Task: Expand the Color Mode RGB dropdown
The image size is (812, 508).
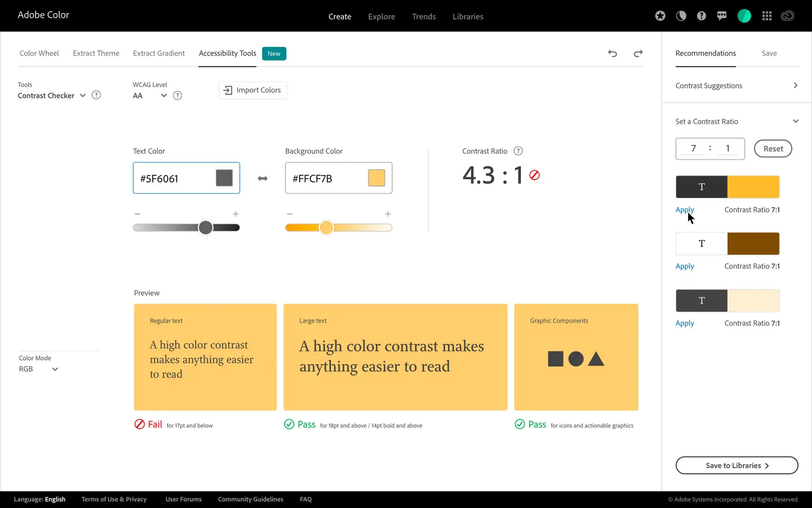Action: pyautogui.click(x=55, y=369)
